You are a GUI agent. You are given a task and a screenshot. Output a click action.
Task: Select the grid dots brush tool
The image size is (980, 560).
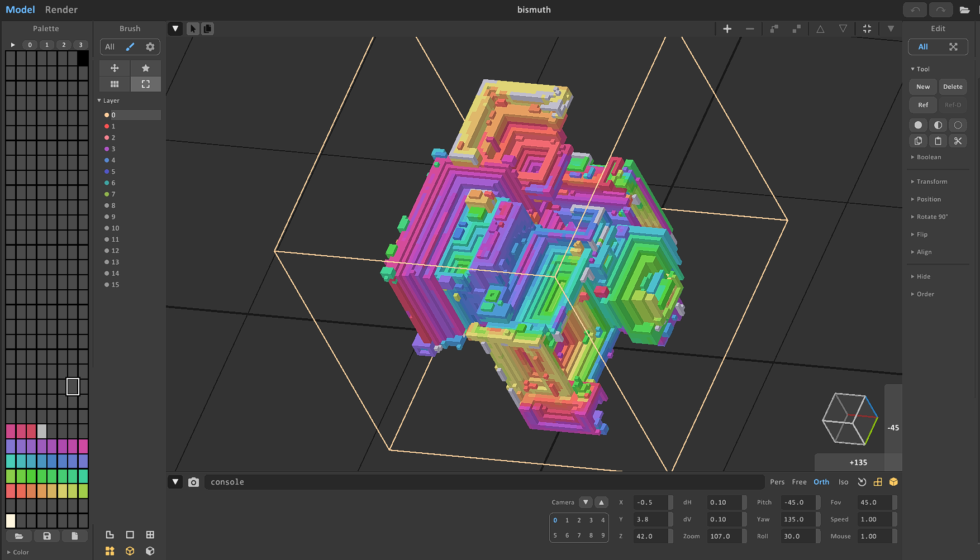(115, 84)
